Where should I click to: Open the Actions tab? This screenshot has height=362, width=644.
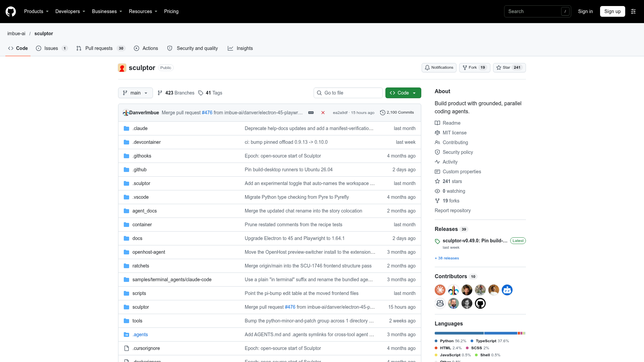click(146, 48)
